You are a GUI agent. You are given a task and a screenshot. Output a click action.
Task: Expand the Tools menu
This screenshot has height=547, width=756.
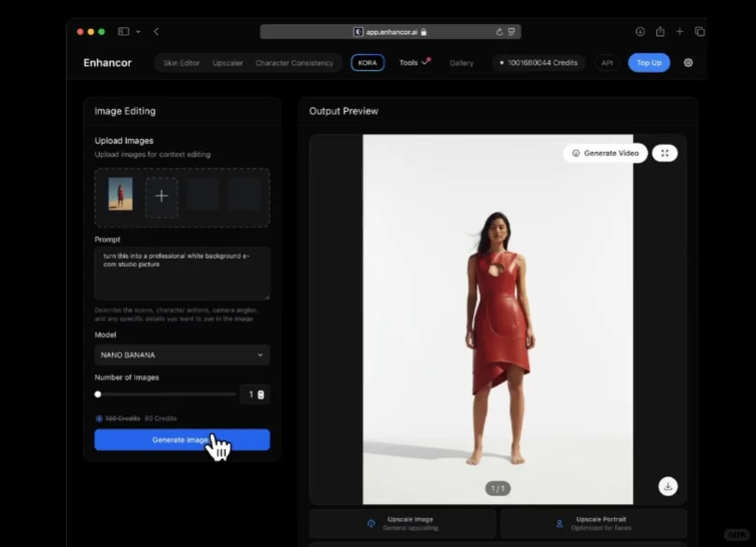(413, 63)
